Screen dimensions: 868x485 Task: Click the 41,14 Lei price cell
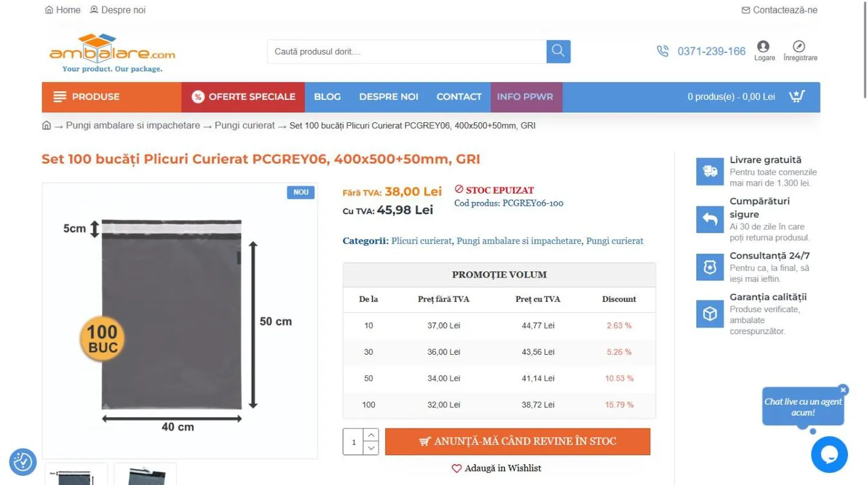[538, 378]
